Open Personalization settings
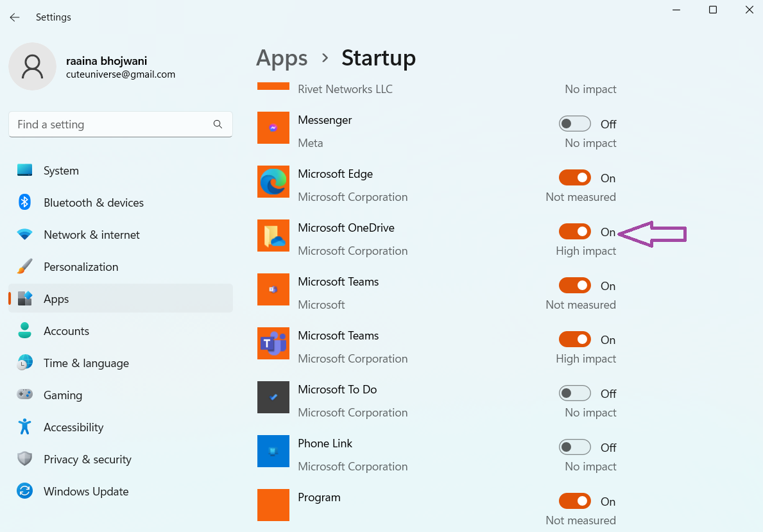The image size is (763, 532). coord(81,267)
